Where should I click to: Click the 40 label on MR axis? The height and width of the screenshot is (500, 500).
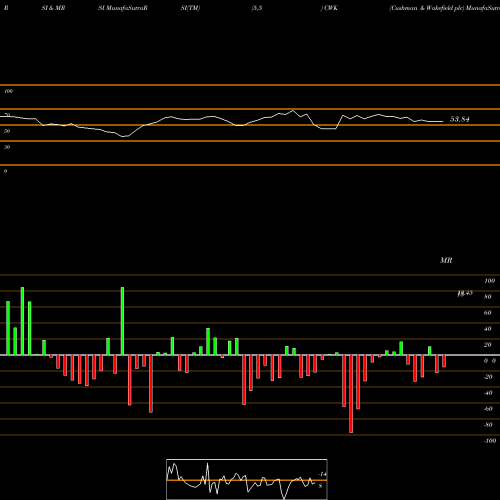488,329
